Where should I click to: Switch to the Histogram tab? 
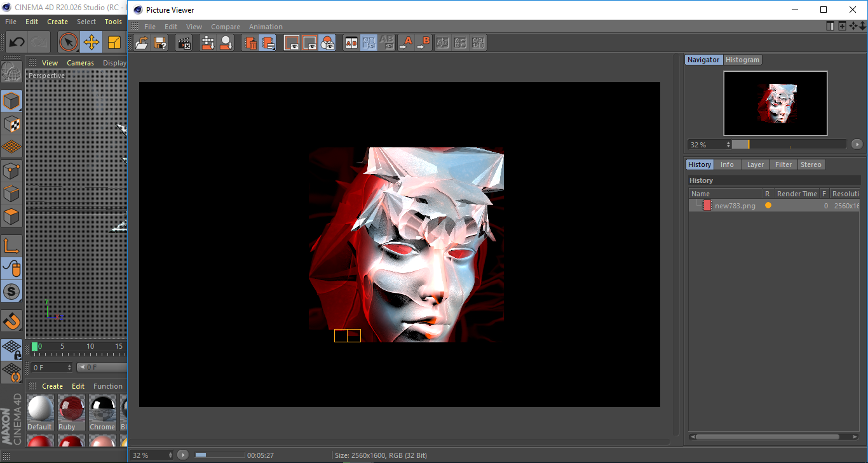click(742, 60)
